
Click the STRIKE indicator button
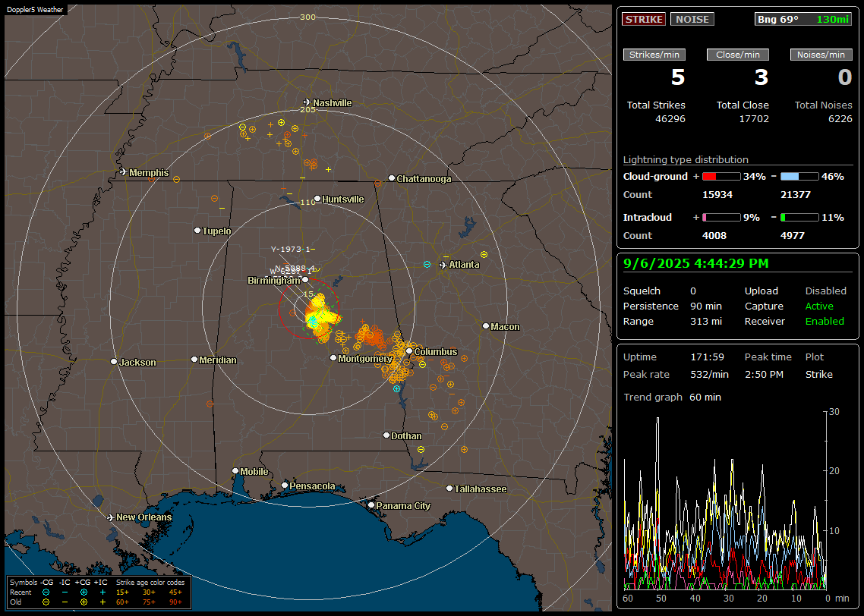click(x=644, y=19)
